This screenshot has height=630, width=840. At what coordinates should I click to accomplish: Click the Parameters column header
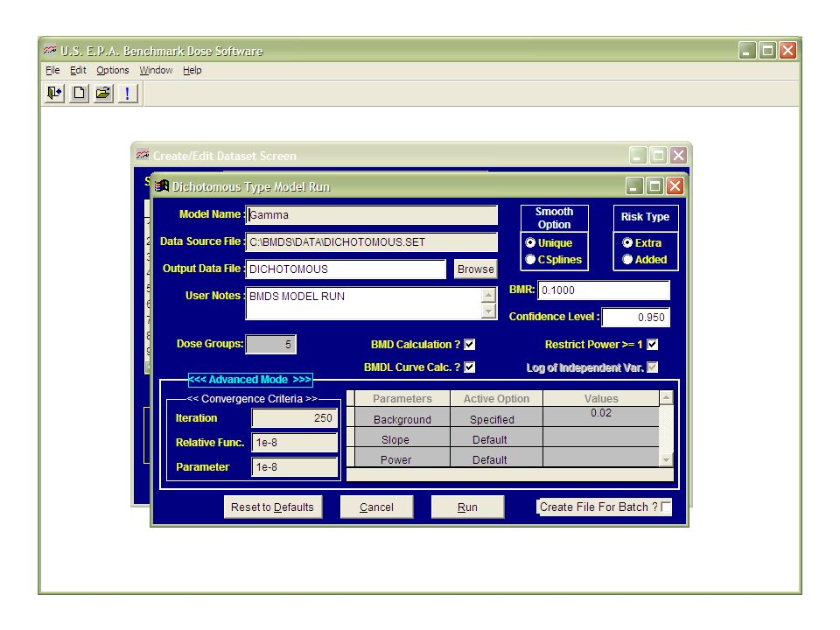click(x=402, y=399)
